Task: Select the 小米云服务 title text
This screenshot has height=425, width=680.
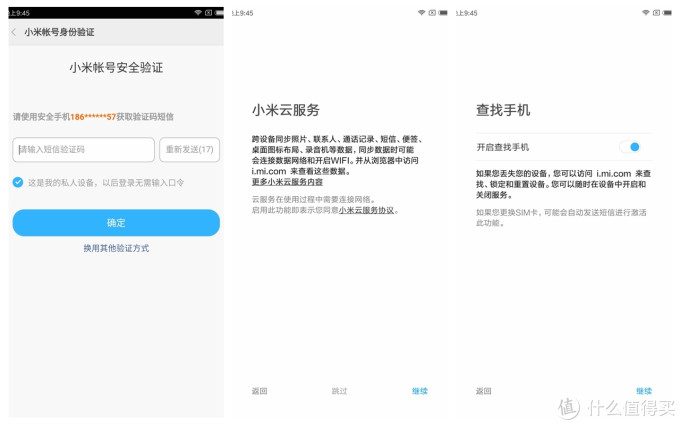Action: coord(286,110)
